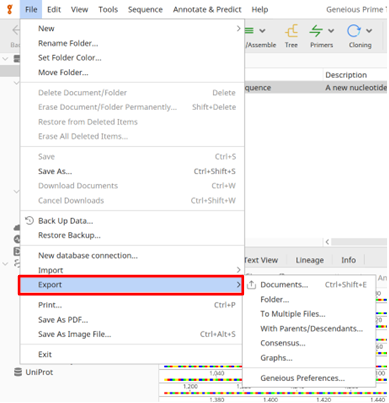Choose Folder in Export submenu
This screenshot has height=403, width=389.
309,299
